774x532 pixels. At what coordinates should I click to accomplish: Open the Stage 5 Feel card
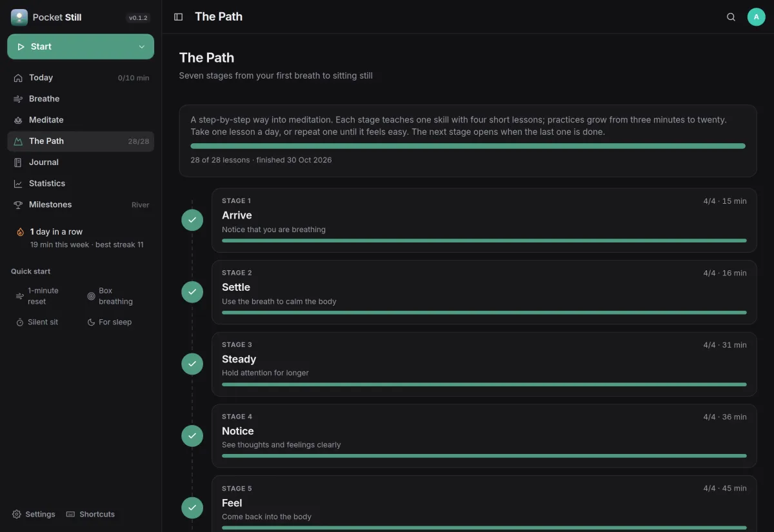tap(484, 504)
